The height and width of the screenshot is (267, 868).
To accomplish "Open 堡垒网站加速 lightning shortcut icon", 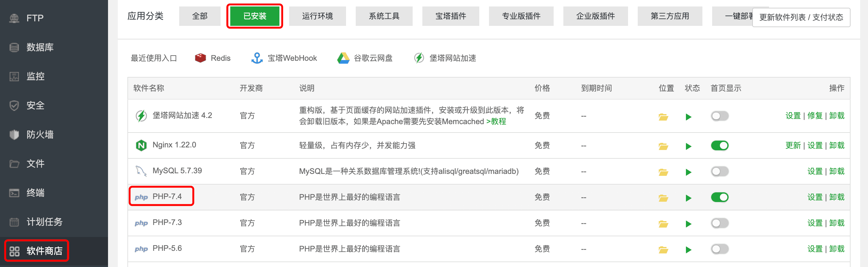I will click(419, 58).
